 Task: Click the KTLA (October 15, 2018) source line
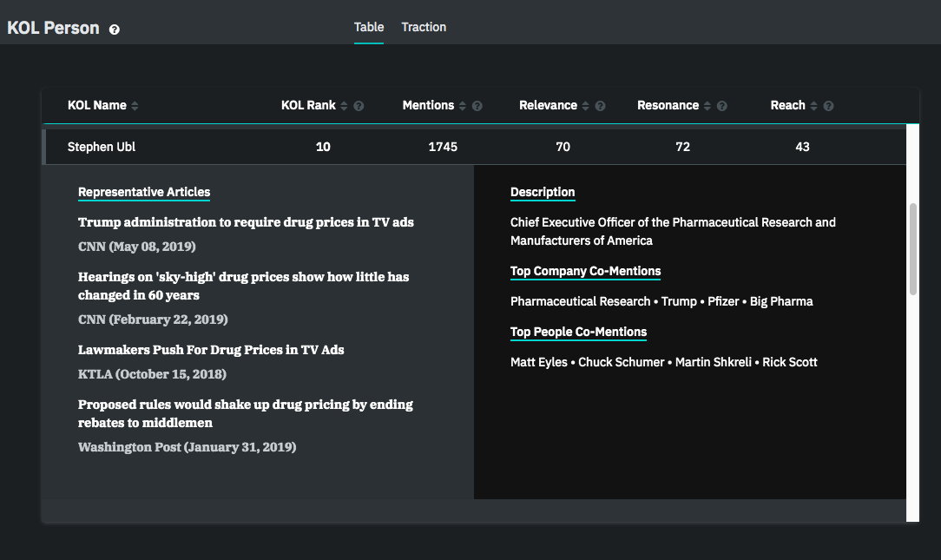[x=153, y=374]
